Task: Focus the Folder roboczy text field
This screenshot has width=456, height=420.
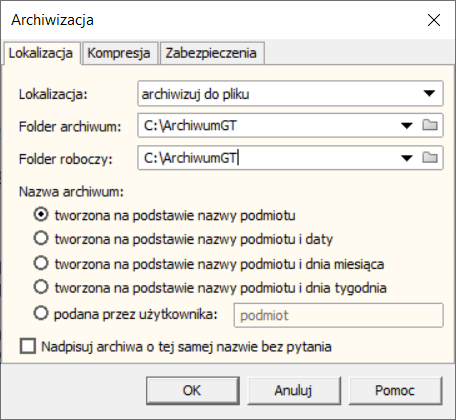Action: pos(268,158)
